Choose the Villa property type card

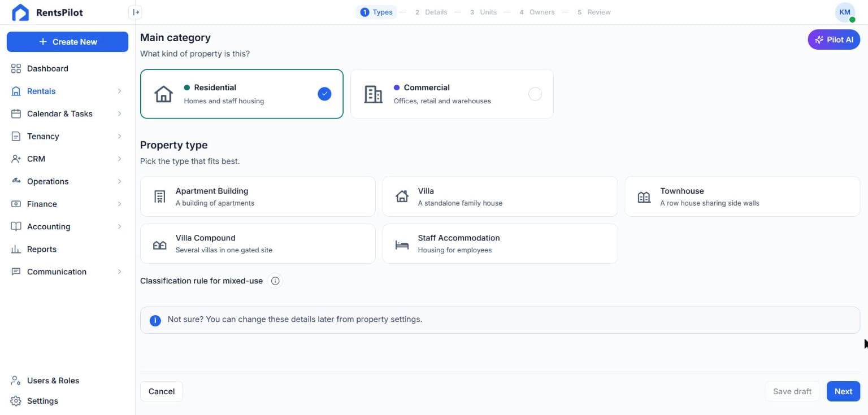pos(500,196)
